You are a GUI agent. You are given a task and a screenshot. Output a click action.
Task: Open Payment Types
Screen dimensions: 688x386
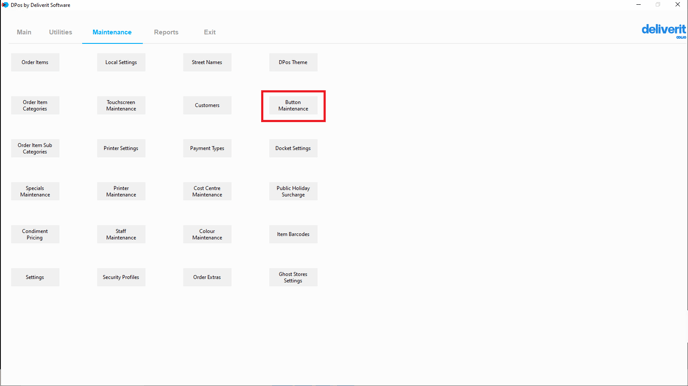tap(207, 148)
